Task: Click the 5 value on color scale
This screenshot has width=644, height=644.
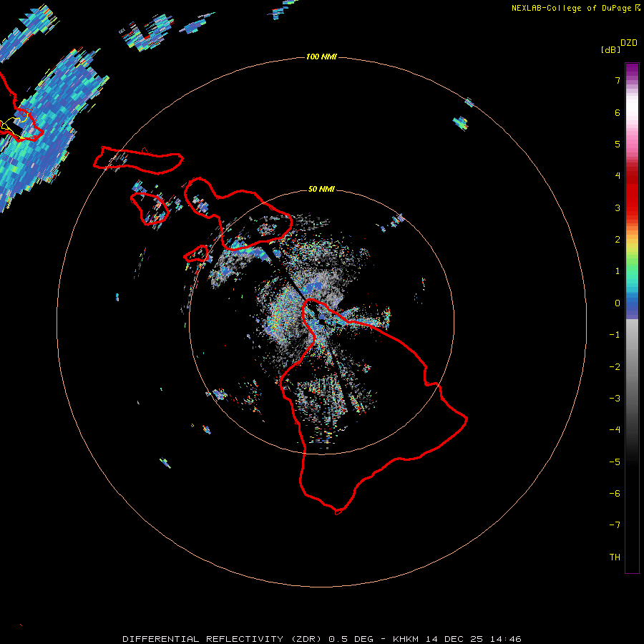Action: [618, 144]
